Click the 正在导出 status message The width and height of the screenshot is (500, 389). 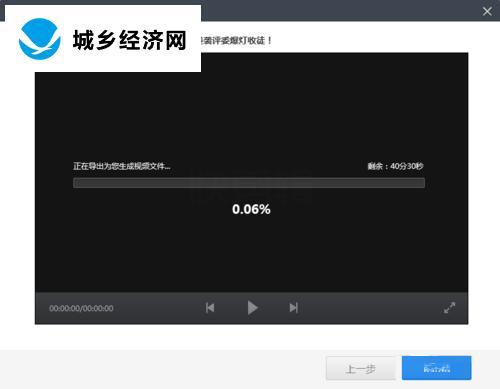tap(122, 166)
